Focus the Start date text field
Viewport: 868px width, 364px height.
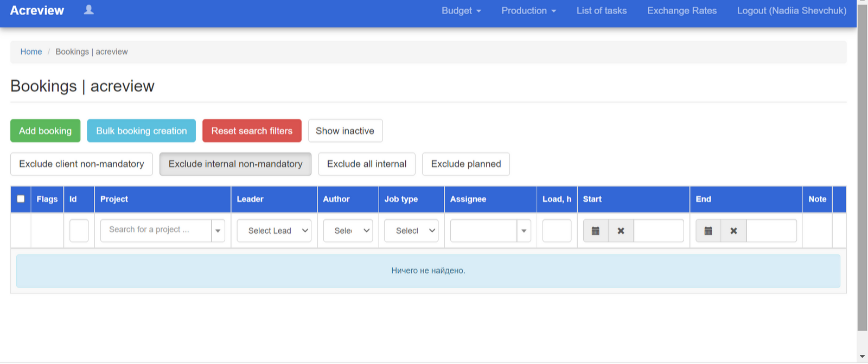(x=659, y=231)
